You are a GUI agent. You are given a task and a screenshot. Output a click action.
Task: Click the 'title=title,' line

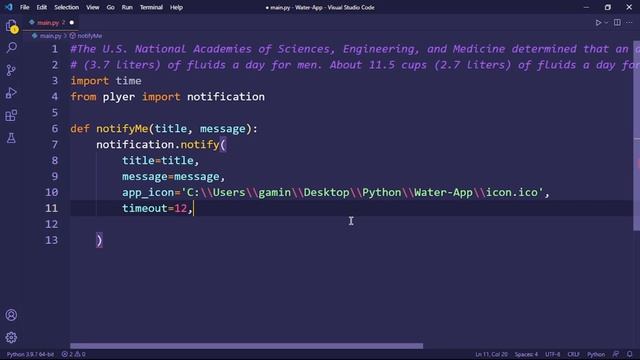coord(160,160)
